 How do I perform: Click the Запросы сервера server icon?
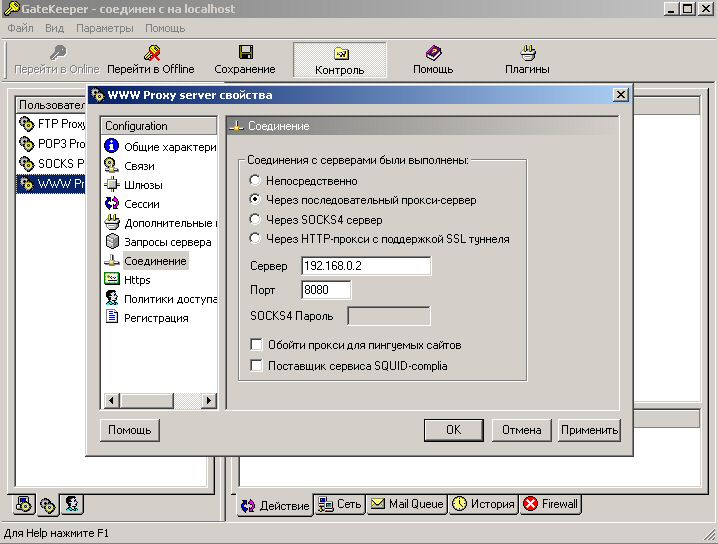[112, 241]
